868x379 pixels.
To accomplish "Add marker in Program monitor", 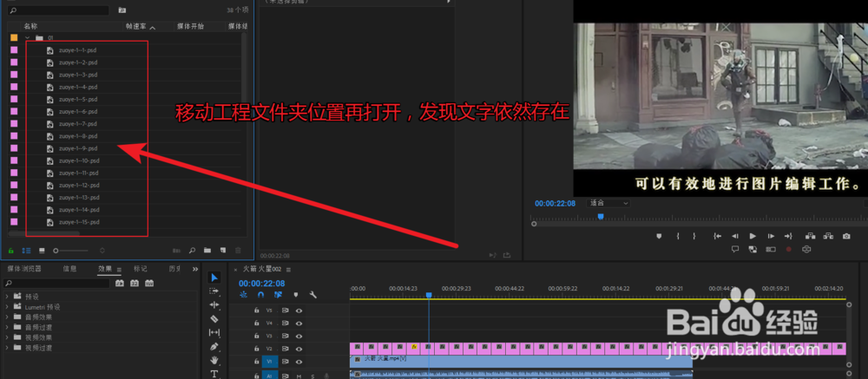I will 660,236.
